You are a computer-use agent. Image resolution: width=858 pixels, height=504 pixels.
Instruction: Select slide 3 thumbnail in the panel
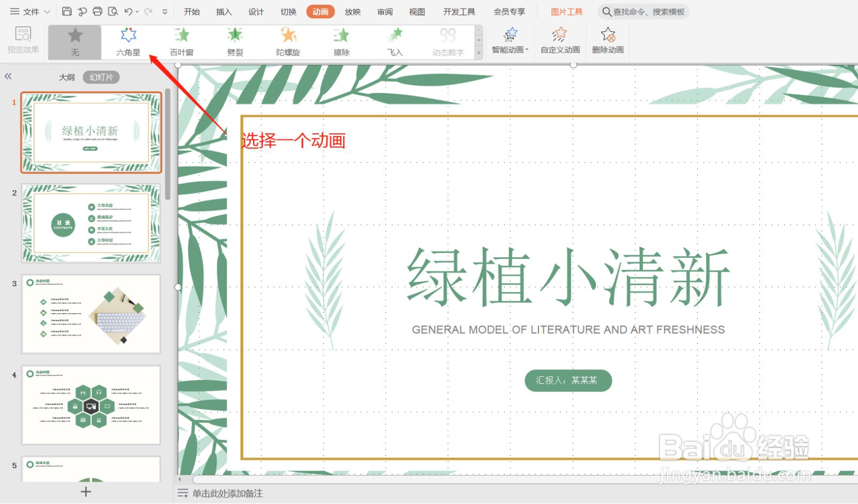click(90, 314)
